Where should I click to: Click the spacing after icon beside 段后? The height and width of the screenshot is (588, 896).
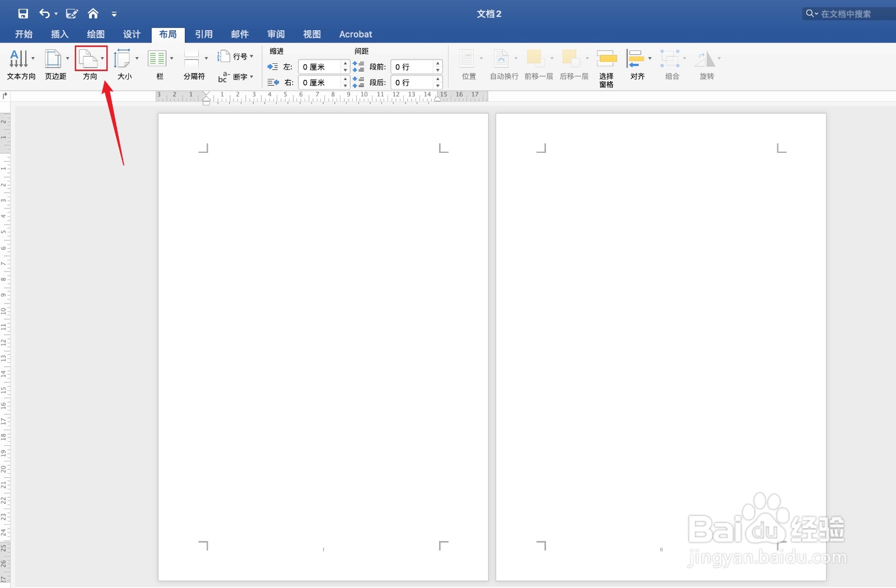point(358,82)
